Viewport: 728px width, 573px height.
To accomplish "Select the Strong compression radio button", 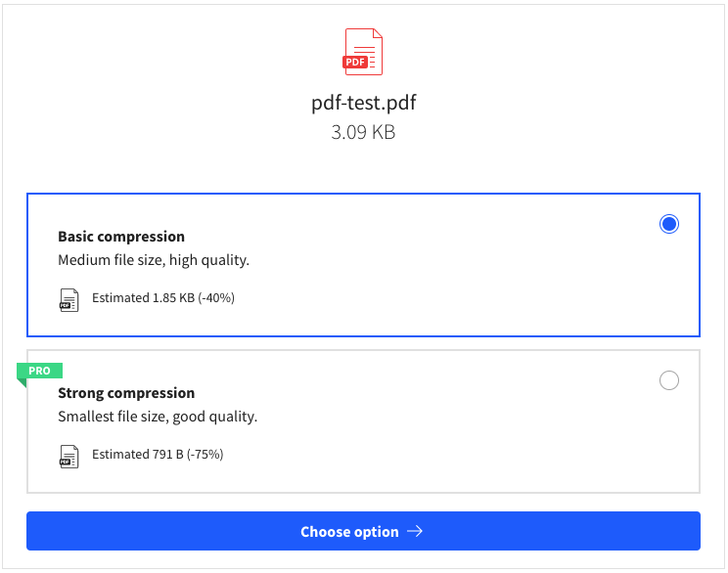I will pyautogui.click(x=669, y=380).
